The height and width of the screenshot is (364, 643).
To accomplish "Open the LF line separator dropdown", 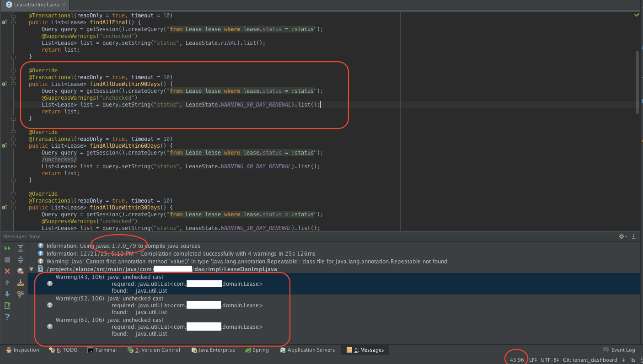I will pyautogui.click(x=533, y=360).
